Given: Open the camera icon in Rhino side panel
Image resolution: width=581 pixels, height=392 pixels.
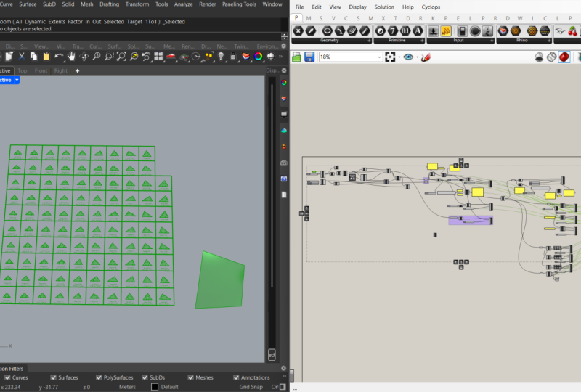Looking at the screenshot, I should pos(284,163).
